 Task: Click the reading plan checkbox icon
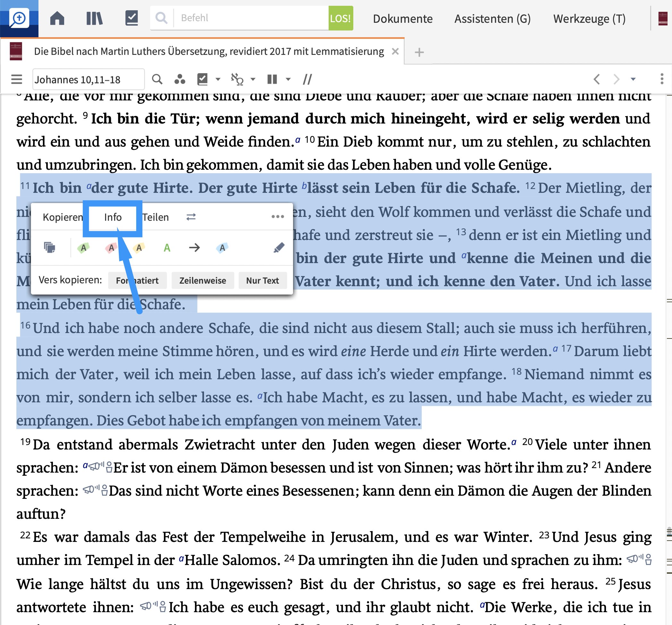tap(202, 80)
